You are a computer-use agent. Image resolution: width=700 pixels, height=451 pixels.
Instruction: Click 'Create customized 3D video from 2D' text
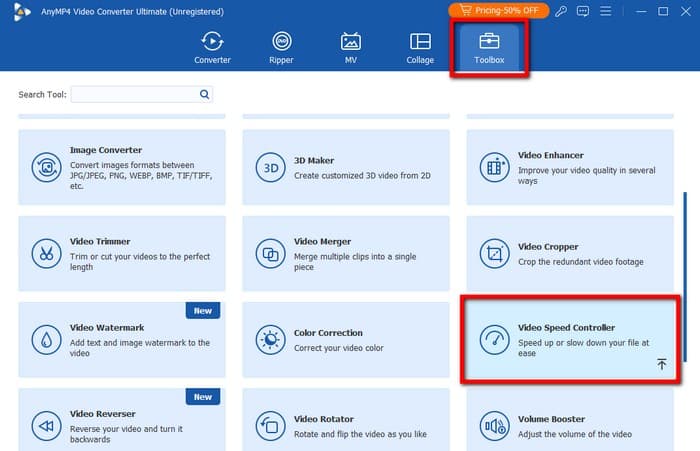pos(362,175)
